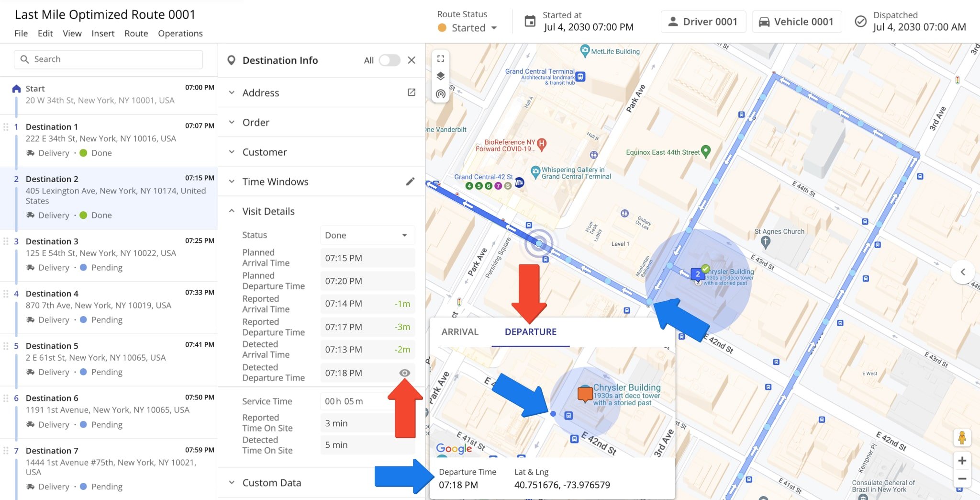Edit Time Windows with pencil icon
The width and height of the screenshot is (980, 500).
pyautogui.click(x=411, y=182)
